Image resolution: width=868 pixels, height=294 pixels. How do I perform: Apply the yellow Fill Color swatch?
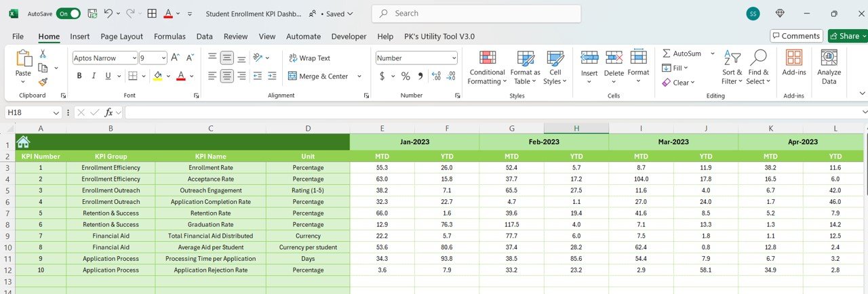[157, 76]
